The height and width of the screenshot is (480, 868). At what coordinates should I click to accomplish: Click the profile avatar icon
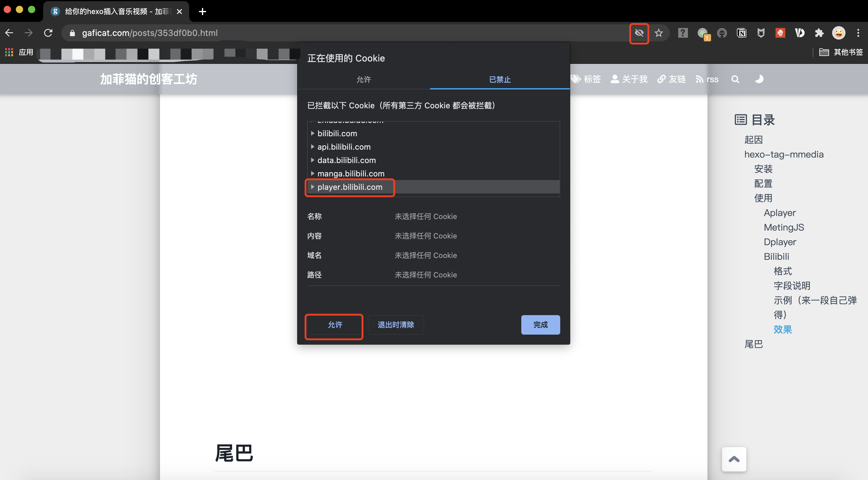(x=839, y=33)
